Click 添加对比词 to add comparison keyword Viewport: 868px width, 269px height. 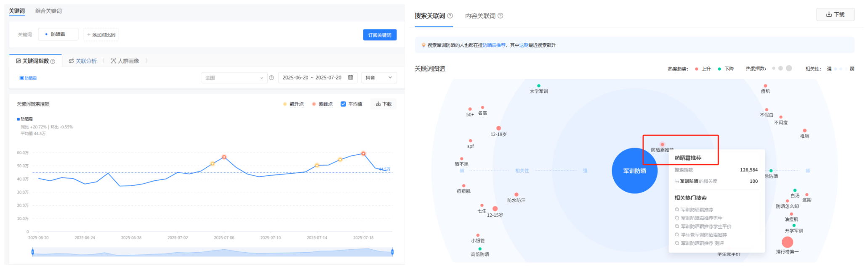(101, 35)
